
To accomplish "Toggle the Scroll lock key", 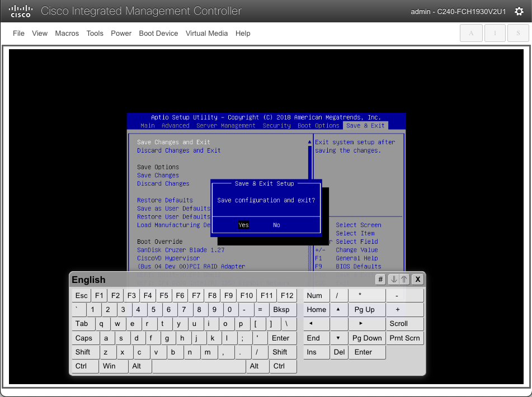I will tap(405, 323).
